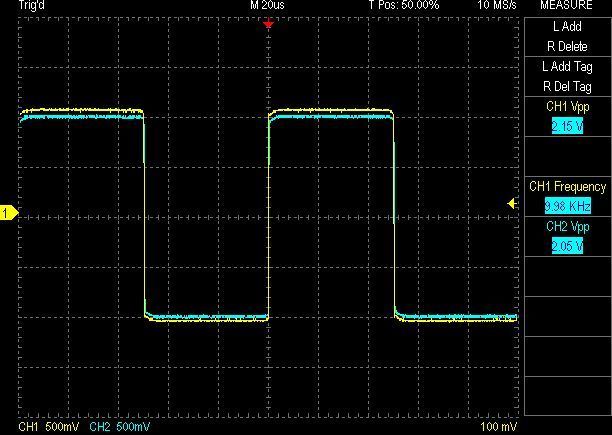Click the T Pos: 50.00% readout
612x435 pixels.
pyautogui.click(x=404, y=5)
